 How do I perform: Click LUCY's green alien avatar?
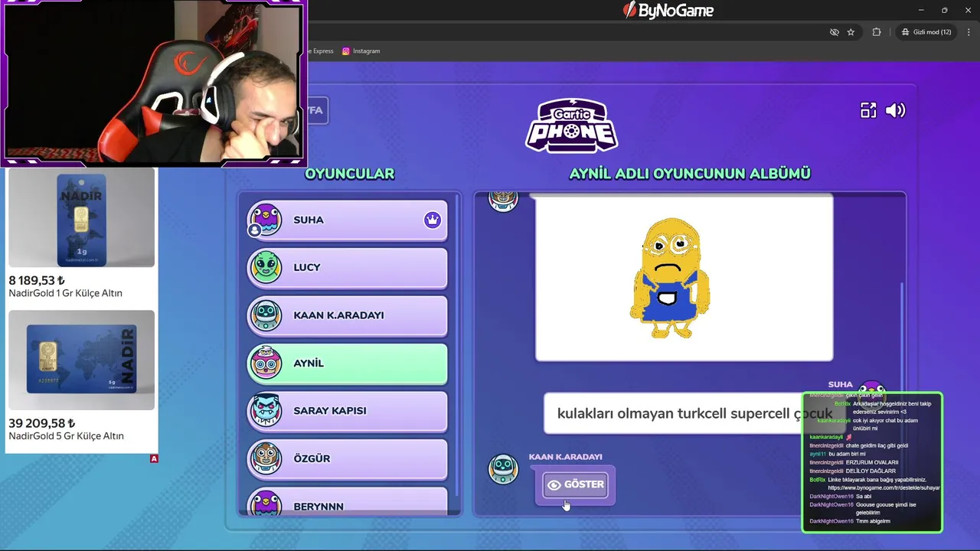266,267
